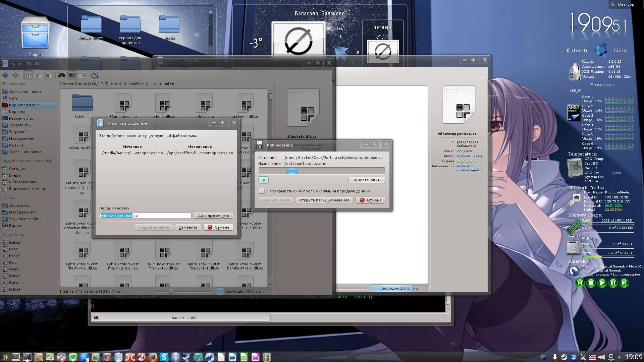Image resolution: width=644 pixels, height=362 pixels.
Task: Click the greyed-out 'Переименовать' button
Action: coord(154,227)
